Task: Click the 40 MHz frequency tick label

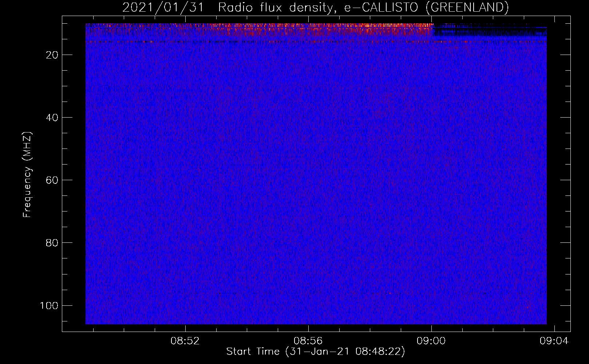Action: coord(52,118)
